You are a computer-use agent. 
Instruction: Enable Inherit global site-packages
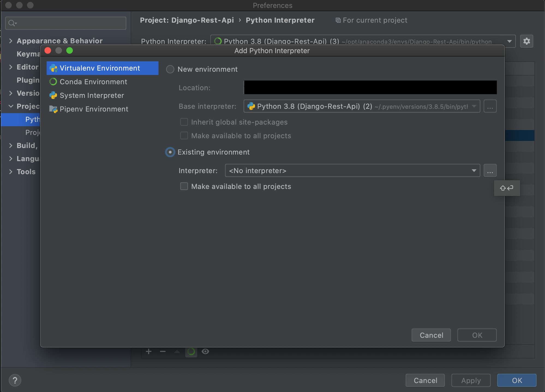[x=184, y=122]
